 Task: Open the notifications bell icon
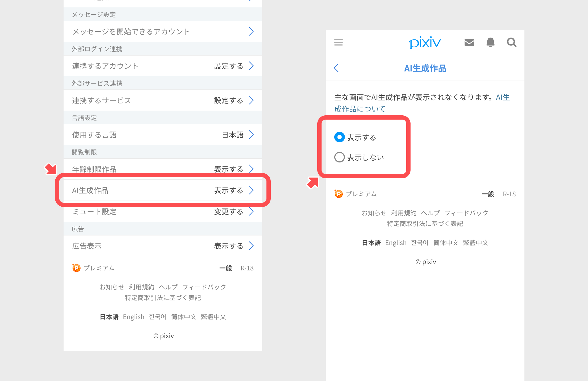[x=491, y=42]
